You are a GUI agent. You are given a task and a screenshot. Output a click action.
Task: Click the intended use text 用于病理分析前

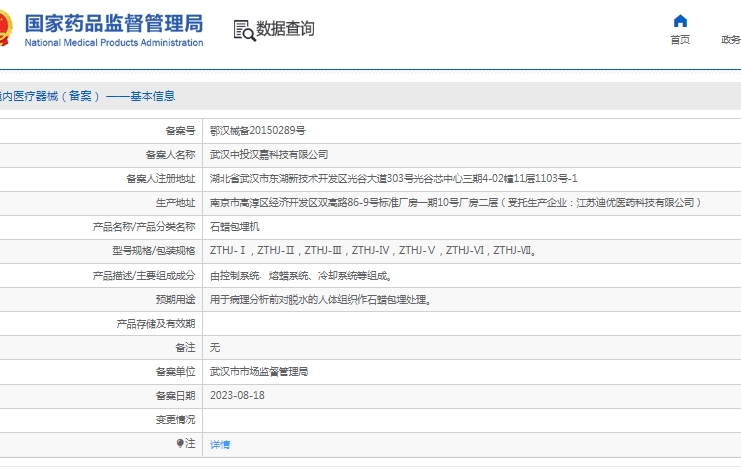coord(321,299)
